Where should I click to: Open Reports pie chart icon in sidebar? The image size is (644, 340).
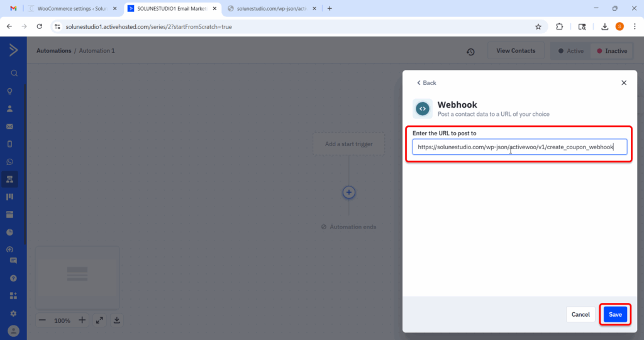(x=10, y=232)
